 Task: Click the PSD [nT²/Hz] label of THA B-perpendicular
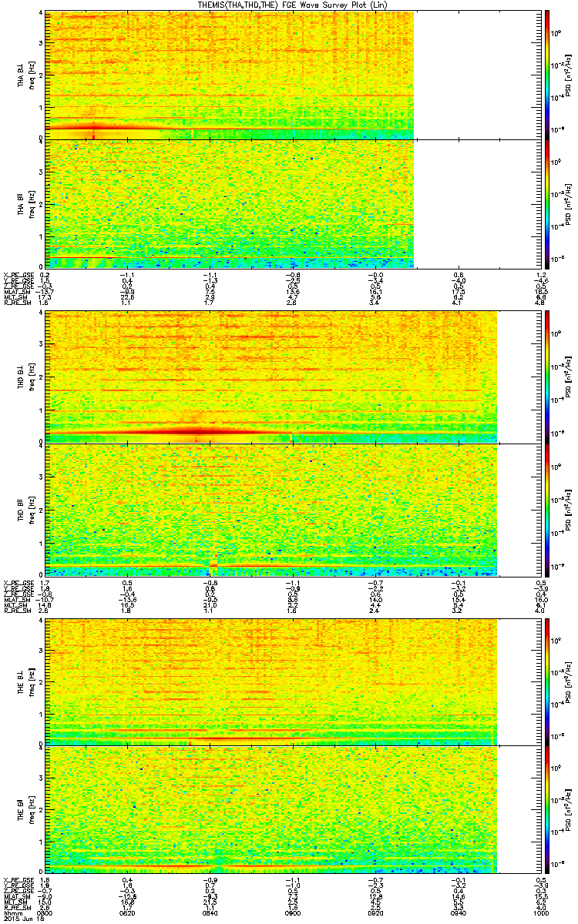(569, 75)
